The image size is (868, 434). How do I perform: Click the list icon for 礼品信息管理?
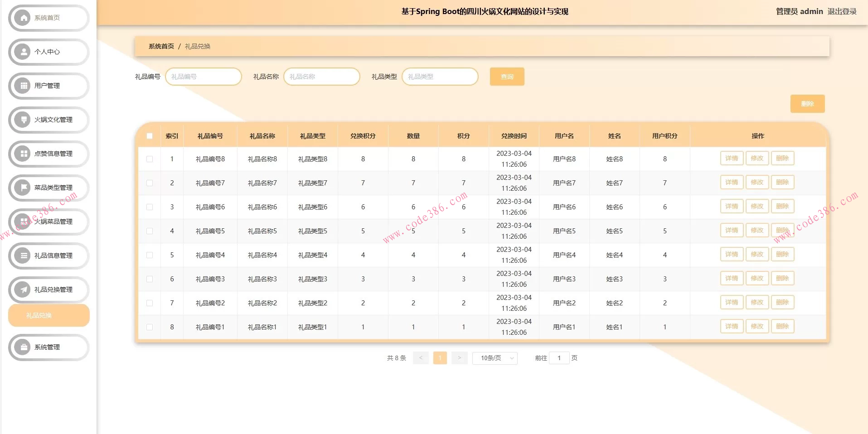coord(22,256)
